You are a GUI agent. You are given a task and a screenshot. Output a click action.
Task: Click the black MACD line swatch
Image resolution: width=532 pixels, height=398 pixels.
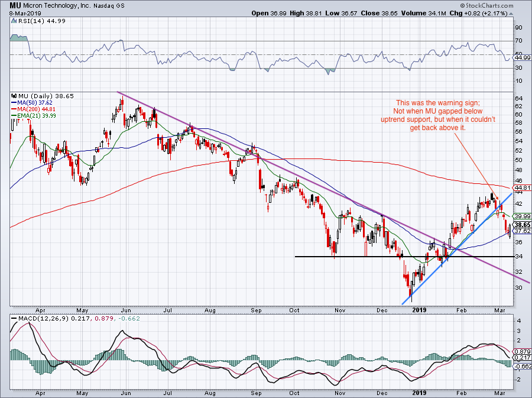pos(14,319)
